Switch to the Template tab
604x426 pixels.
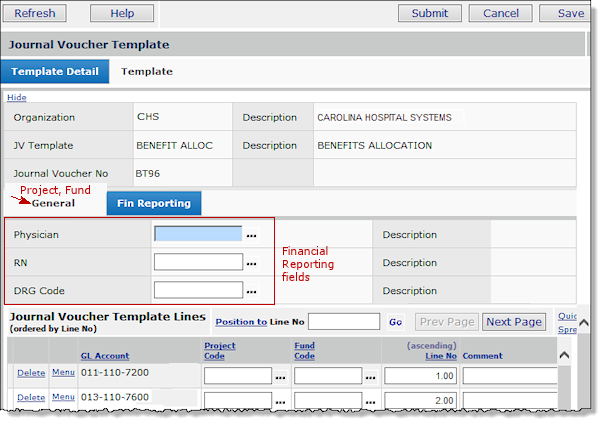click(x=147, y=72)
